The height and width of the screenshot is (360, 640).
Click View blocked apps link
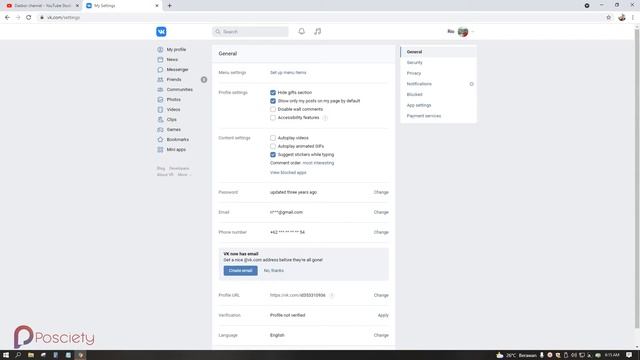pyautogui.click(x=288, y=173)
